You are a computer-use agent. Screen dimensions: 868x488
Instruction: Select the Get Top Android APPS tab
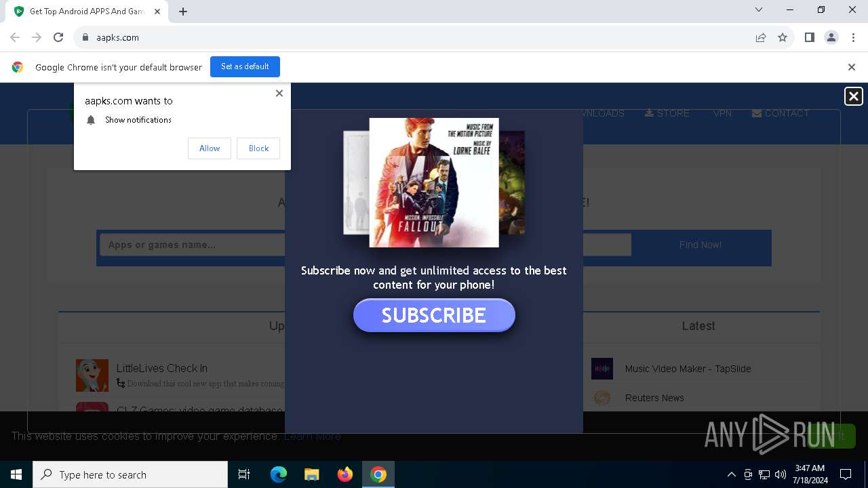(x=87, y=12)
